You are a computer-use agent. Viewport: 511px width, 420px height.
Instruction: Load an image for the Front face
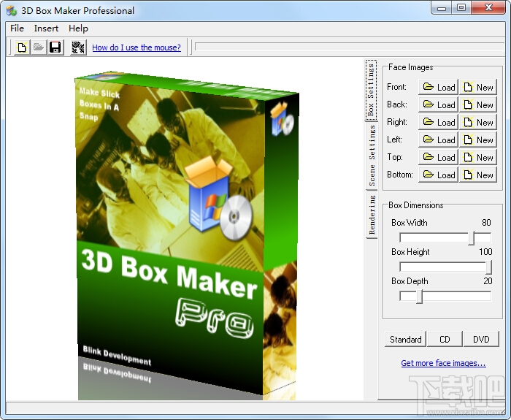438,87
